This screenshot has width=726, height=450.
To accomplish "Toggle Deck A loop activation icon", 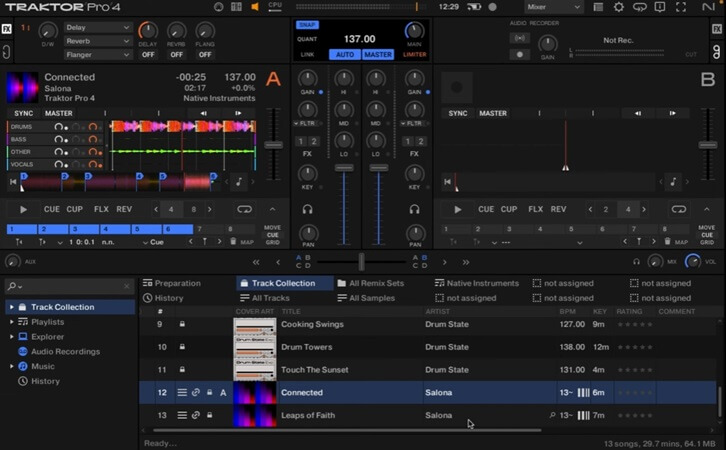I will click(244, 209).
